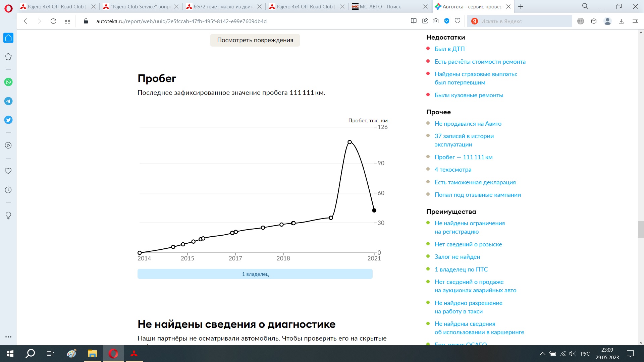Click the snapshot camera icon in the address bar

[x=436, y=21]
